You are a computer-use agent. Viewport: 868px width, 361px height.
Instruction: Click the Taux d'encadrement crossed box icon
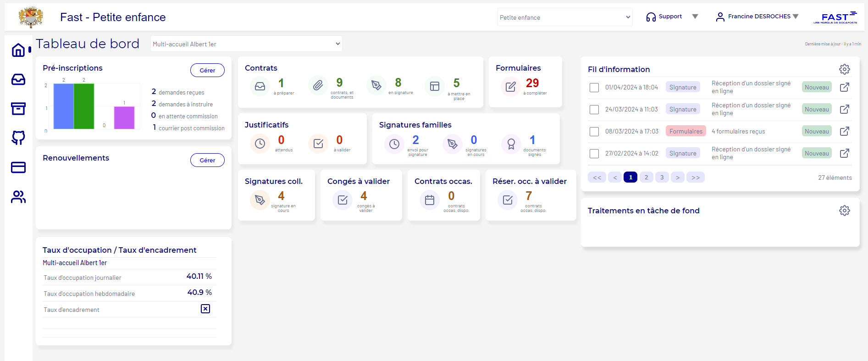tap(205, 309)
